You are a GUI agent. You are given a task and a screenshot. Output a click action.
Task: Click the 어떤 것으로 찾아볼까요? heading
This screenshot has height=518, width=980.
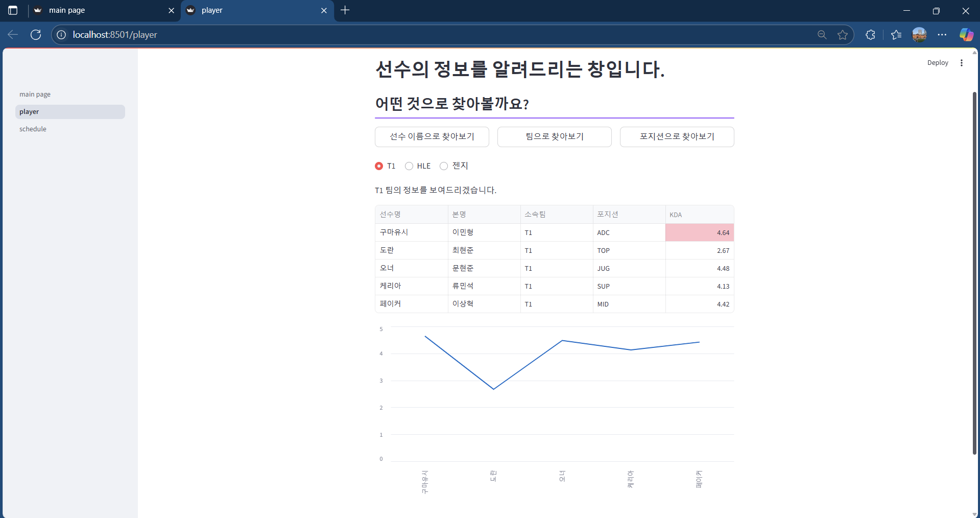pyautogui.click(x=452, y=104)
